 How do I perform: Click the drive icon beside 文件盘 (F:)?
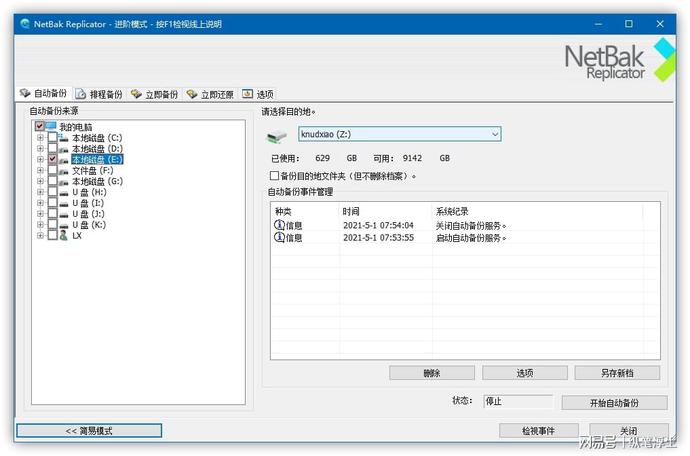(64, 170)
